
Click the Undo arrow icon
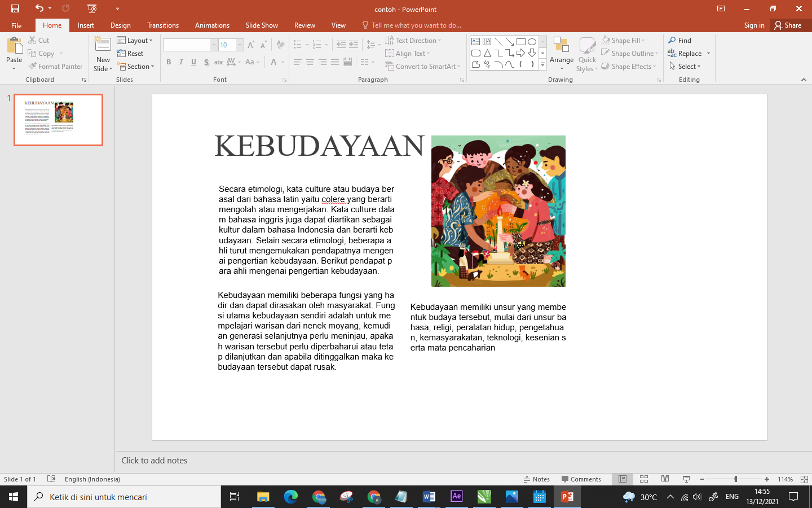[x=39, y=8]
